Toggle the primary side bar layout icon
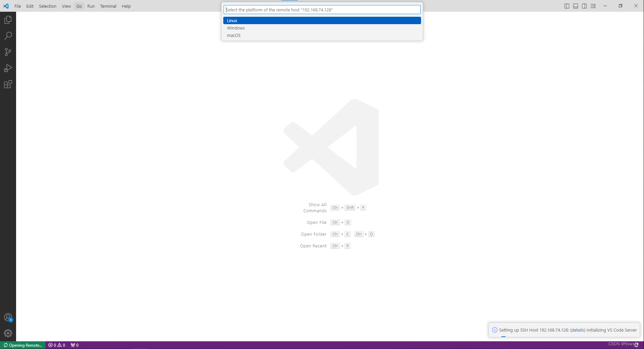The image size is (644, 349). 567,6
